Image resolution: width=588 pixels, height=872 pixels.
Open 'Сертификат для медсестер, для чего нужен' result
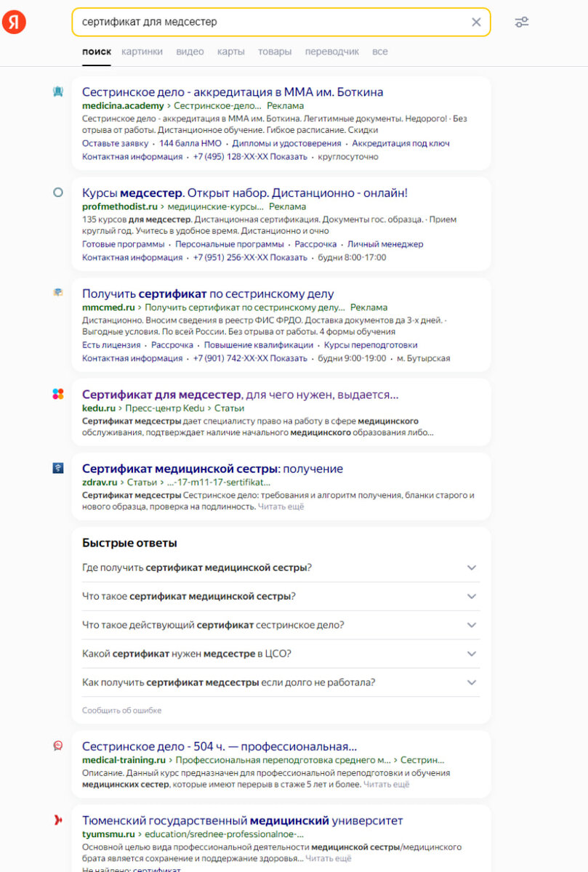pyautogui.click(x=241, y=395)
